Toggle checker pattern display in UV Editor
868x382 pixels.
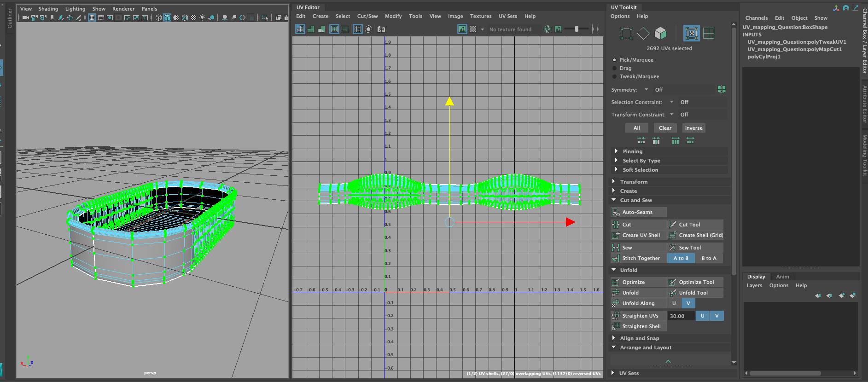click(473, 29)
